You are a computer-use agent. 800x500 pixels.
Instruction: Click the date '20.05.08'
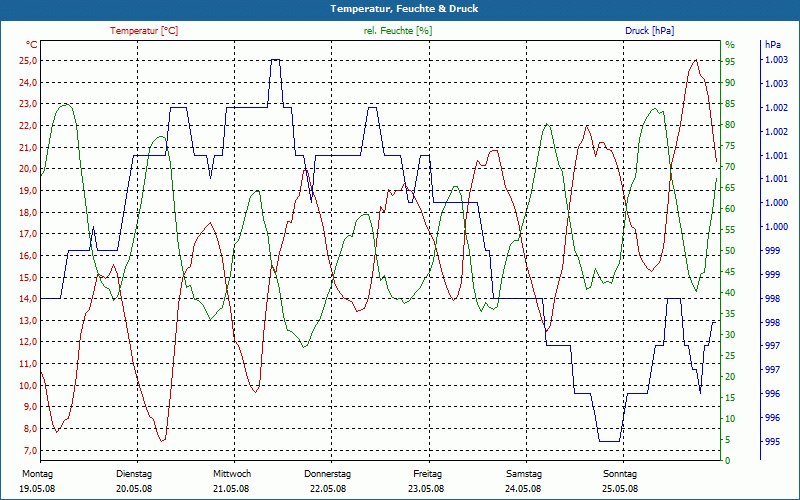(134, 489)
